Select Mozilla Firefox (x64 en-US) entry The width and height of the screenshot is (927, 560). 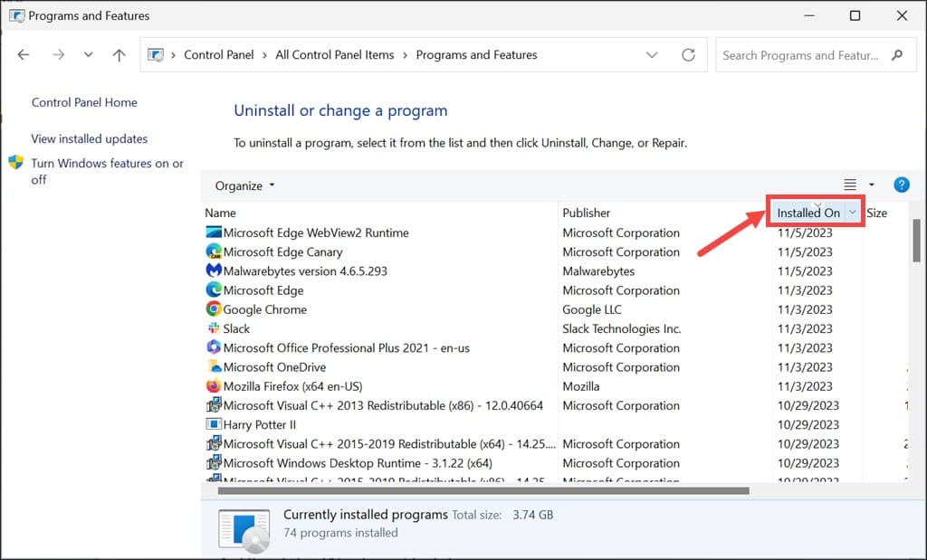coord(292,386)
